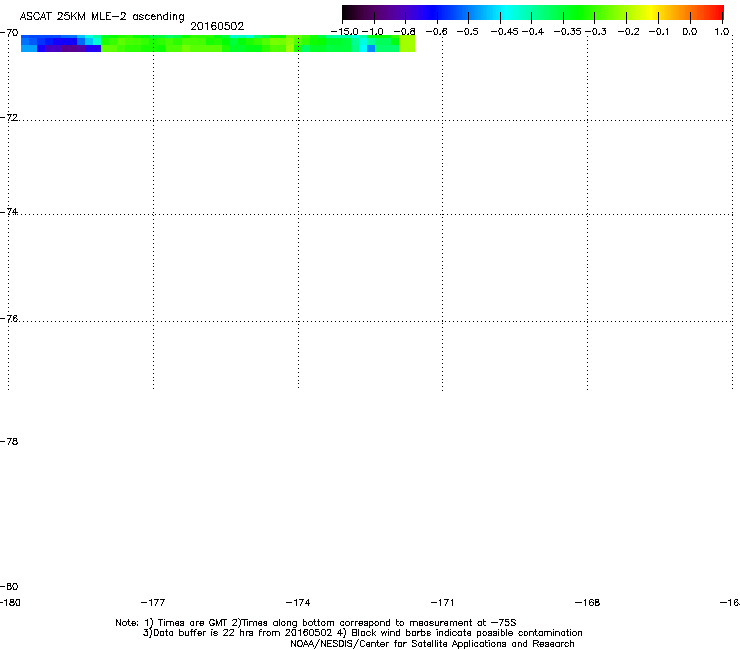
Task: Click the -168 longitude label
Action: 587,602
